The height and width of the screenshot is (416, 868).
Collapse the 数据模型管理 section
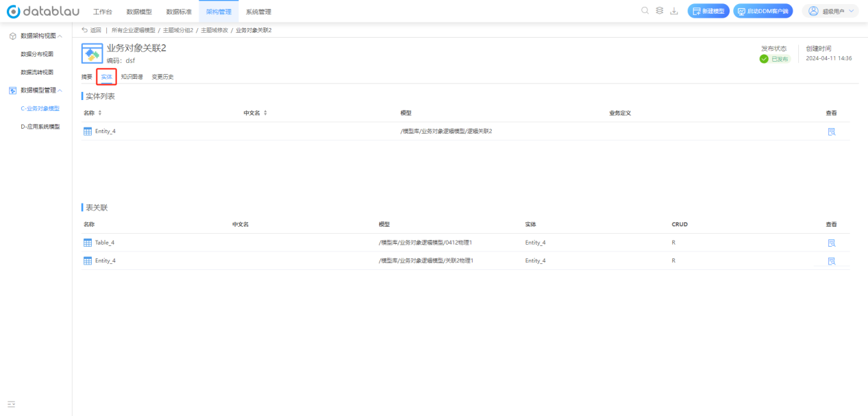tap(60, 90)
